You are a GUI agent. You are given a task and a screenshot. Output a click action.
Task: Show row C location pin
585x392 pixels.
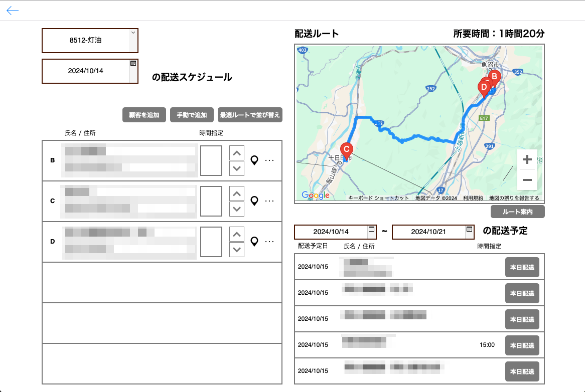pyautogui.click(x=254, y=201)
